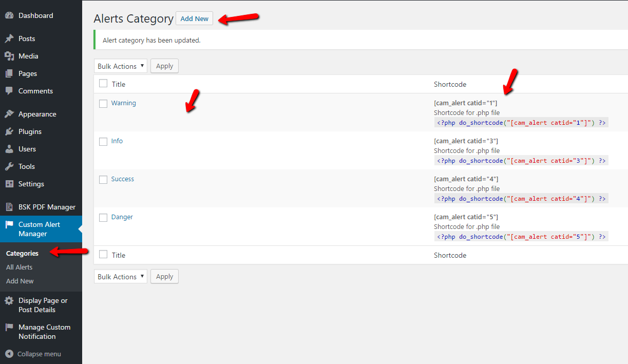Click Collapse menu text
The width and height of the screenshot is (628, 364).
pyautogui.click(x=39, y=354)
